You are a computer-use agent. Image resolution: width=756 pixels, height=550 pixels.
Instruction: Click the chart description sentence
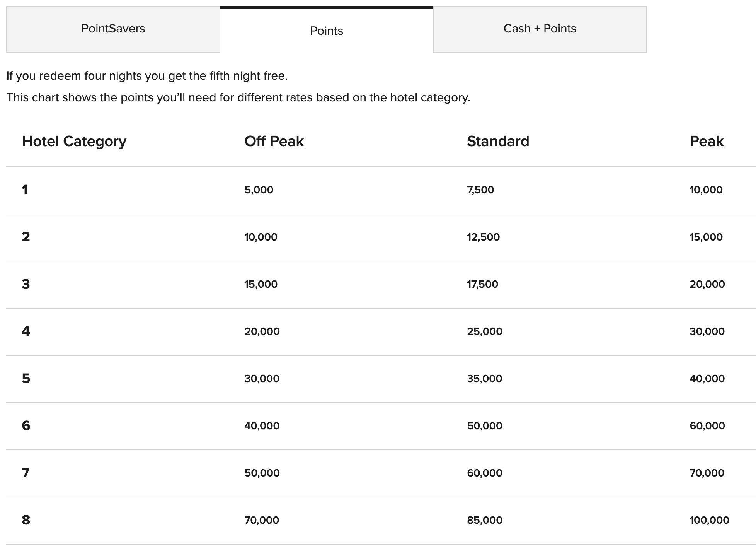tap(238, 97)
